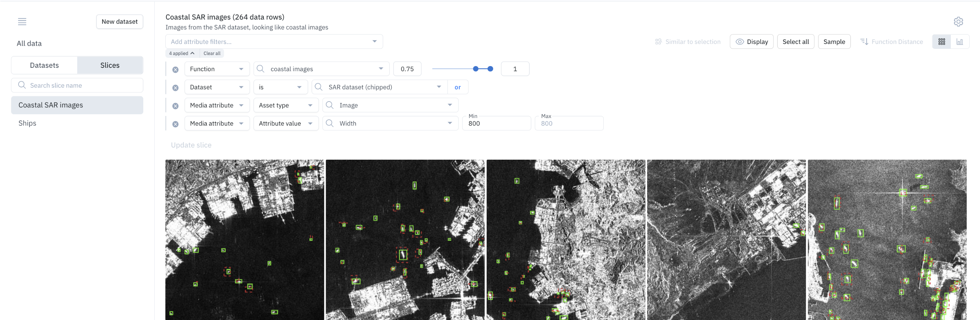Collapse the 4 applied filters chevron
Screen dimensions: 980x320
(x=192, y=53)
